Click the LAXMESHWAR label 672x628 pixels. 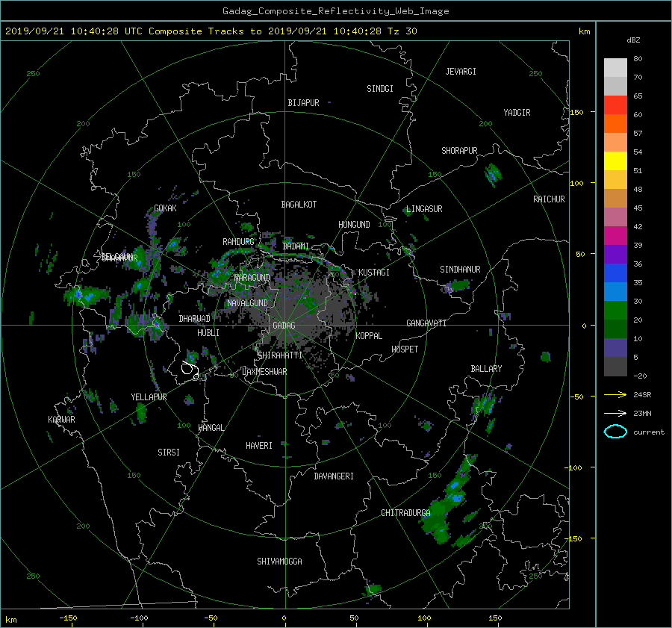click(x=264, y=372)
